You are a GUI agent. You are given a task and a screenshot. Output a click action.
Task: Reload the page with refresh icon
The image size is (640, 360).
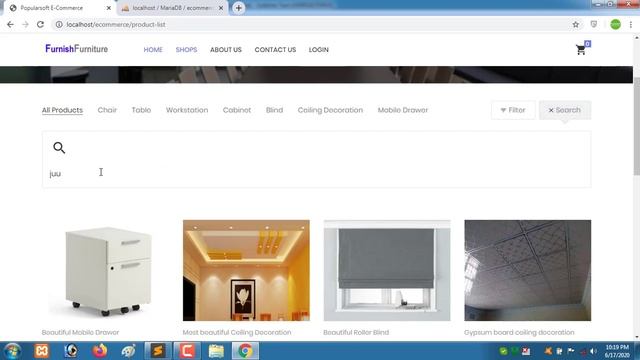pyautogui.click(x=40, y=24)
